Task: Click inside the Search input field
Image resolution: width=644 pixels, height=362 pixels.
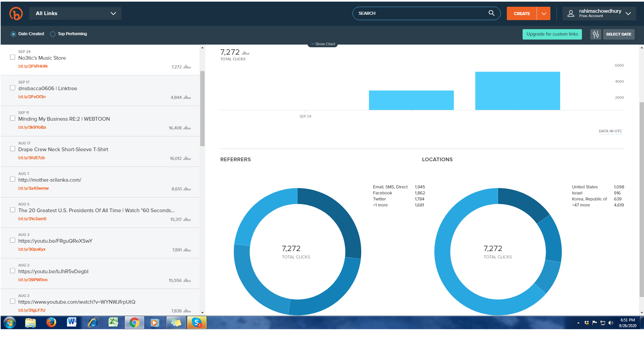Action: (419, 13)
